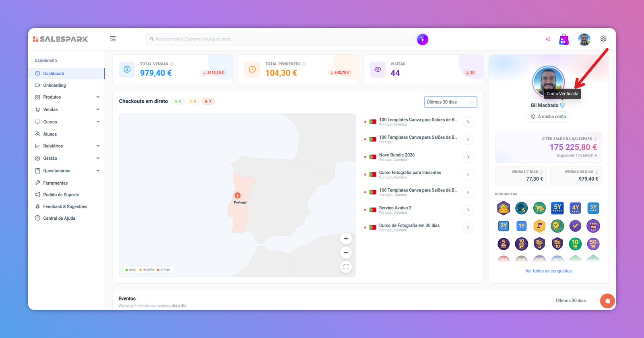Collapse the sidebar with the menu icon
This screenshot has width=644, height=338.
[x=113, y=39]
